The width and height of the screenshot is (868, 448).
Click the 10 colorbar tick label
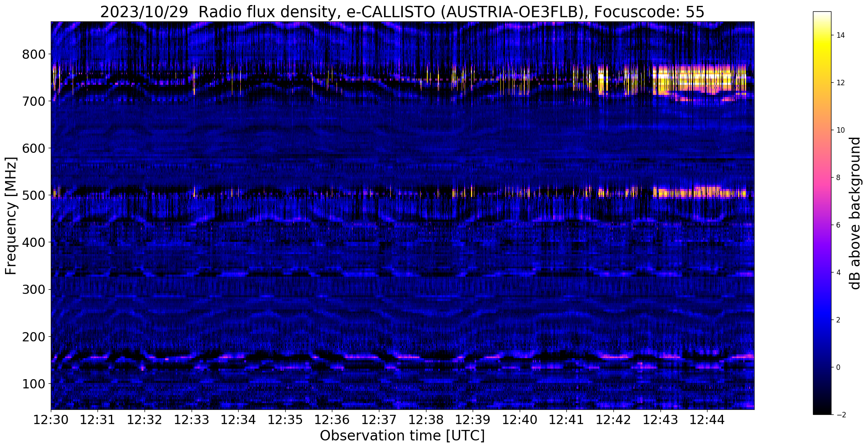[x=841, y=130]
